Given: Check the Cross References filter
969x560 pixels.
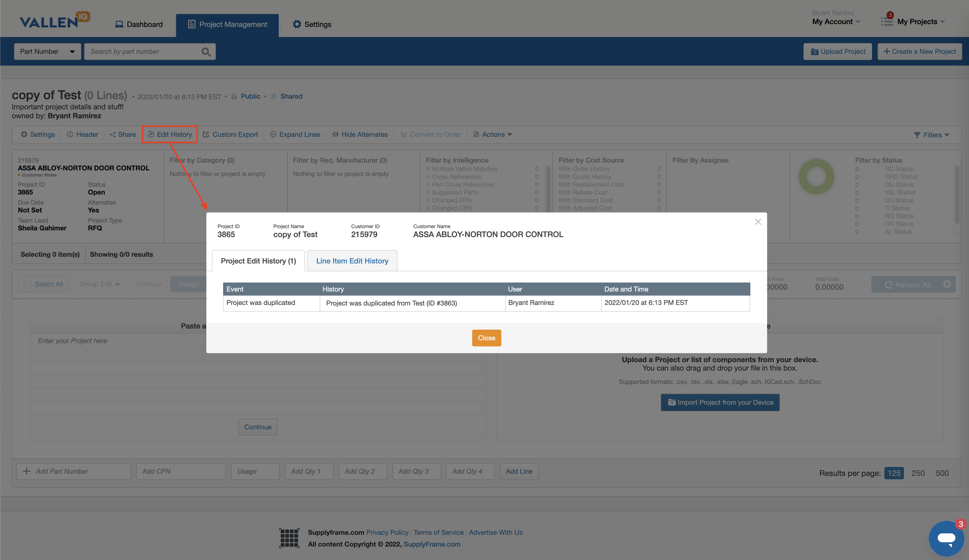Looking at the screenshot, I should tap(428, 176).
